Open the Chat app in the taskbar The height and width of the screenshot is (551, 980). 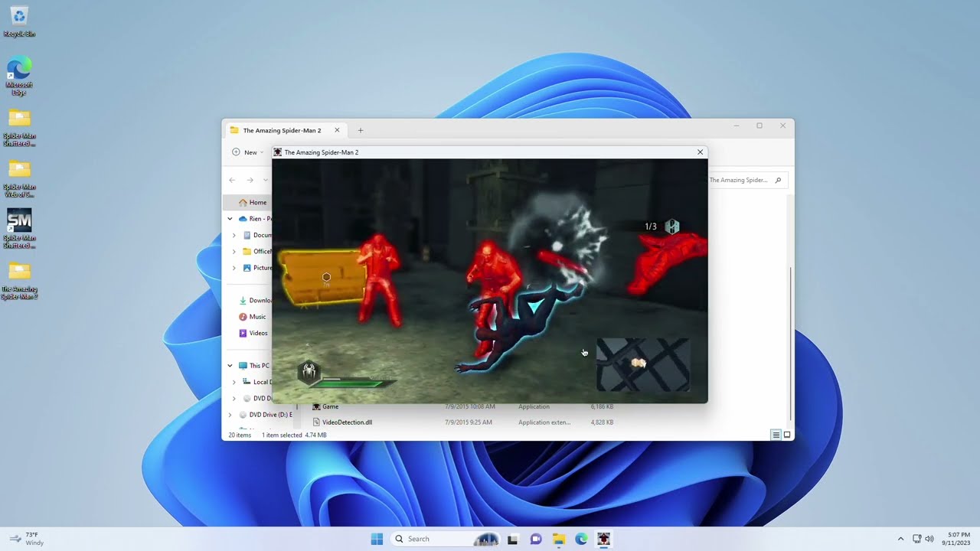coord(536,539)
